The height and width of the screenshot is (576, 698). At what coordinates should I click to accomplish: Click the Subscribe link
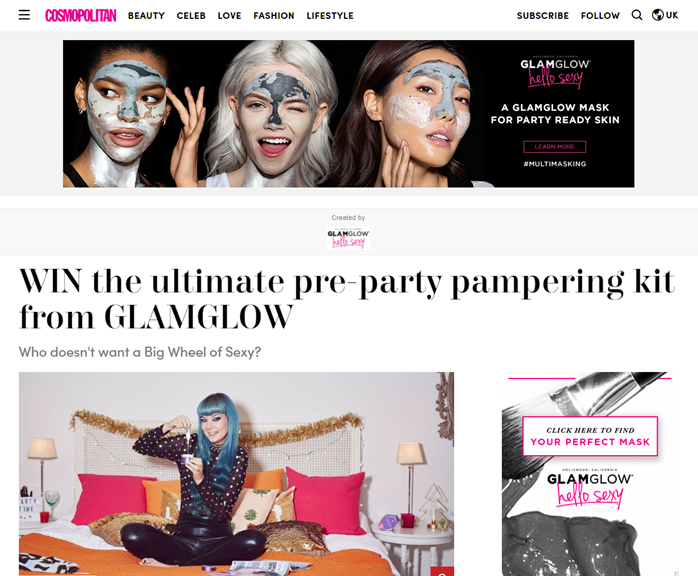click(543, 16)
